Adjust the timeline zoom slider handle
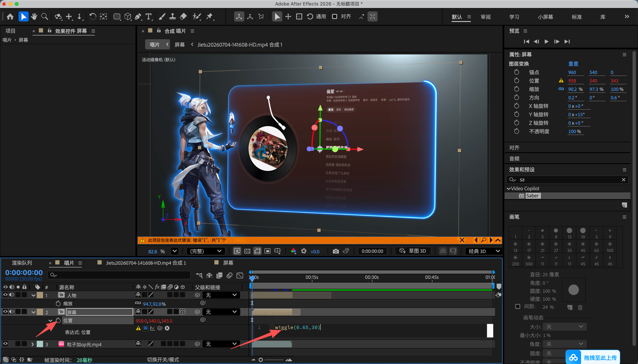The height and width of the screenshot is (364, 638). (x=261, y=360)
